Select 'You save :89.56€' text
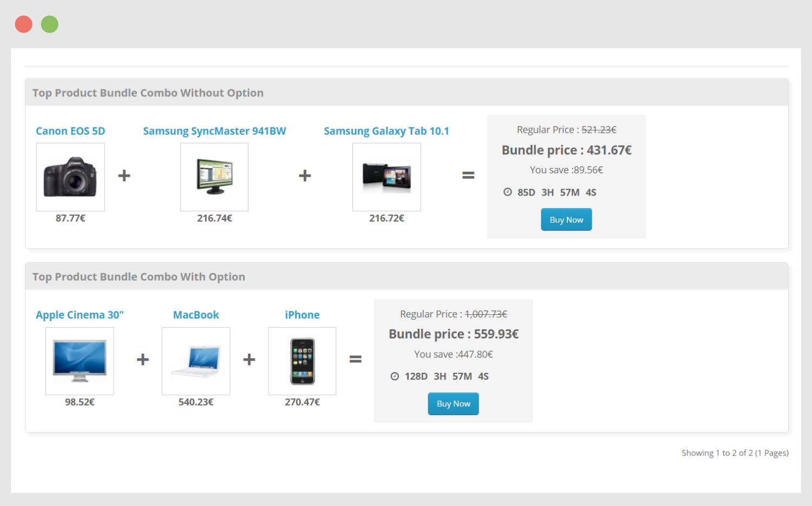The height and width of the screenshot is (506, 812). [566, 170]
